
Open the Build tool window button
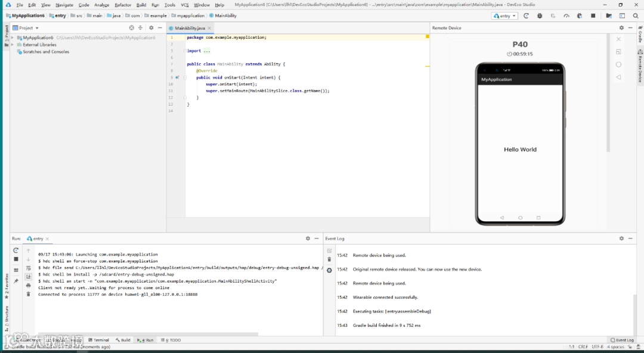click(x=123, y=340)
